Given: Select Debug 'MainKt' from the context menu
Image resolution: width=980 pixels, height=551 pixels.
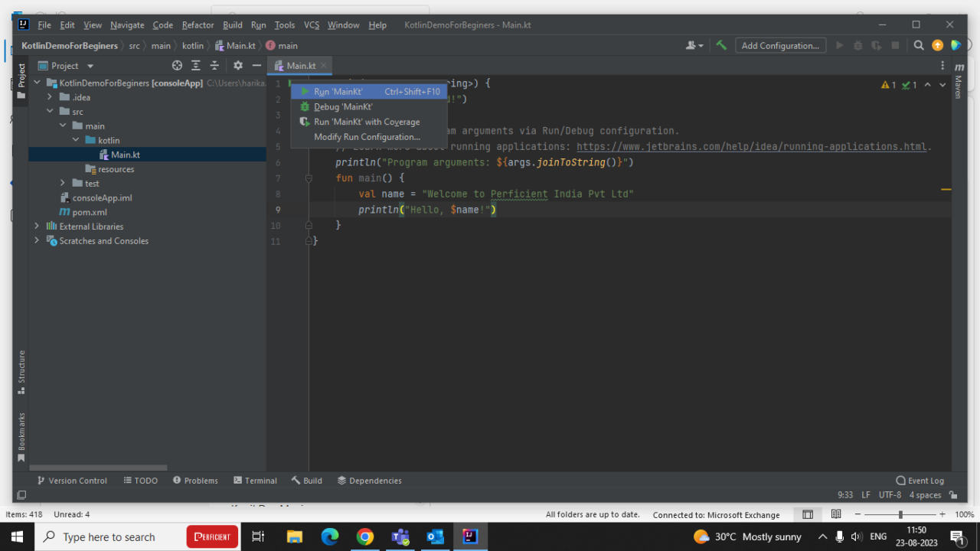Looking at the screenshot, I should tap(342, 106).
